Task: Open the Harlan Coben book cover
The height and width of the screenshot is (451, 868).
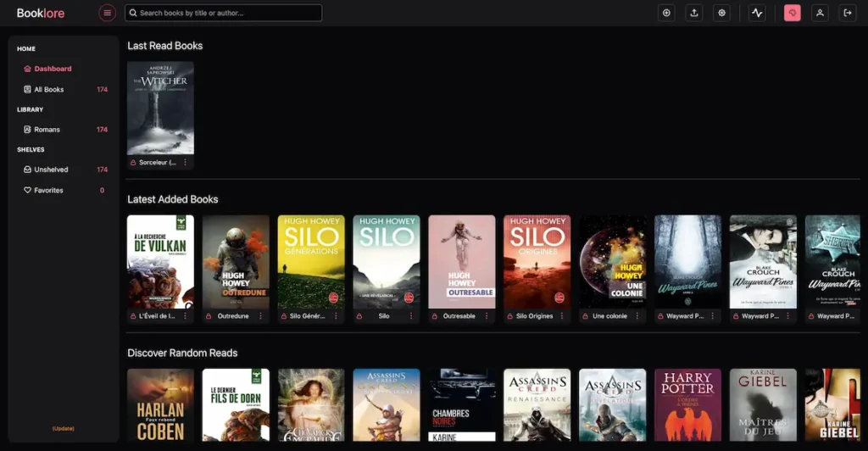Action: 160,405
